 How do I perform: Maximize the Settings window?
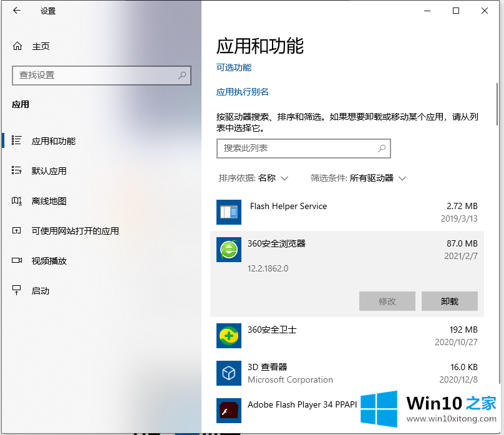click(x=456, y=11)
